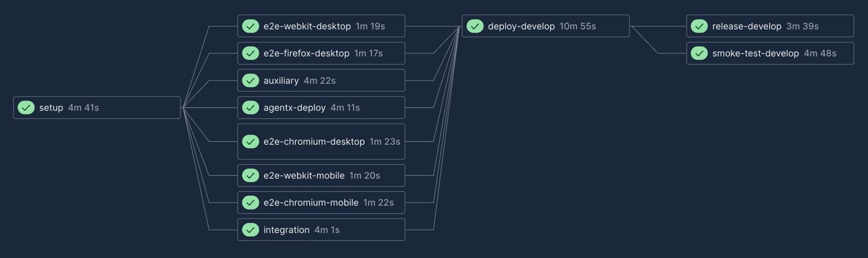This screenshot has width=868, height=258.
Task: Click the 1m 23s duration of e2e-chromium-desktop
Action: click(x=385, y=142)
